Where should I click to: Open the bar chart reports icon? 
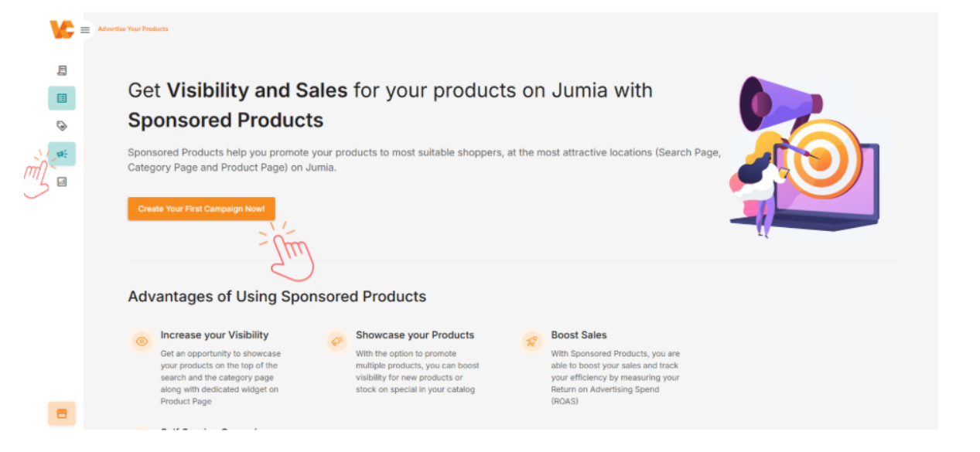click(62, 182)
